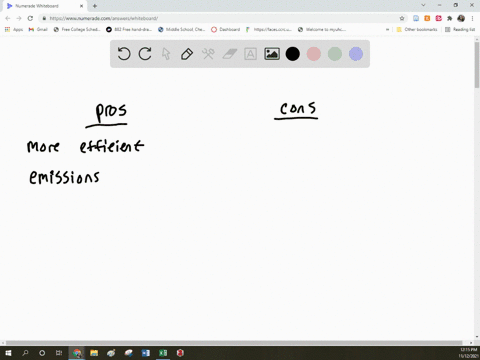Click the address bar URL field

point(220,18)
